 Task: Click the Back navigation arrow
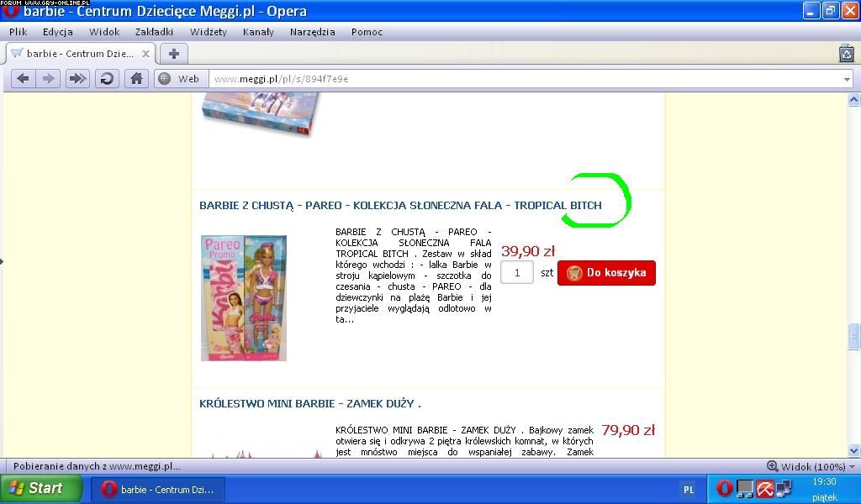pos(23,78)
